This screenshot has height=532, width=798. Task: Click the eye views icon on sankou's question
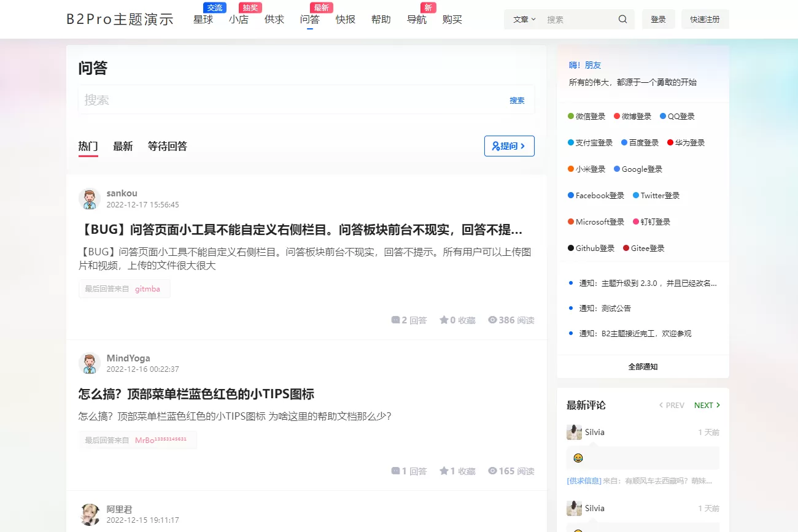[492, 320]
